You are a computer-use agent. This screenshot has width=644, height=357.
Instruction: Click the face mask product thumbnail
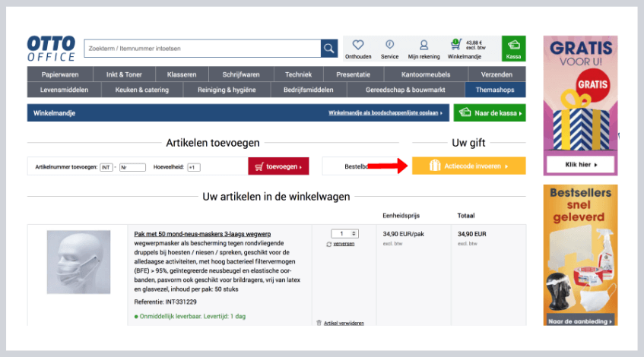click(78, 262)
